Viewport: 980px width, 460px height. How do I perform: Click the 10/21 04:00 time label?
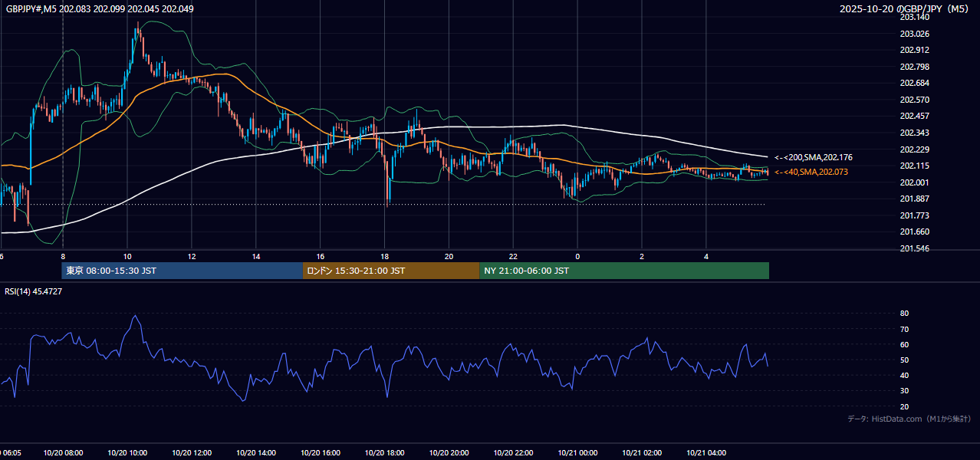[x=706, y=453]
